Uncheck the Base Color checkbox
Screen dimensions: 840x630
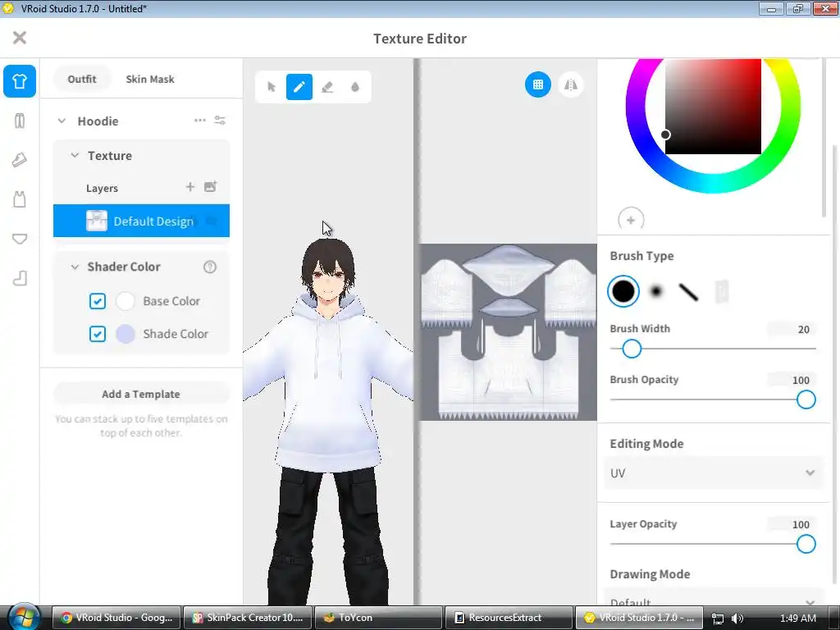tap(98, 301)
